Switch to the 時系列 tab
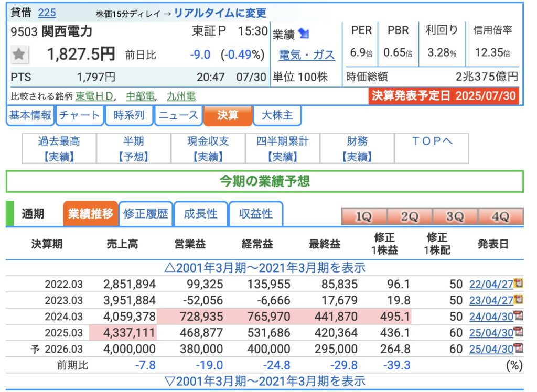The height and width of the screenshot is (392, 537). (129, 115)
